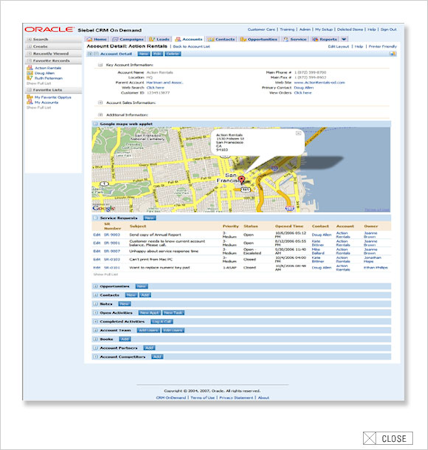Click Log a Call in Completed Activities
The image size is (428, 450).
(x=162, y=322)
